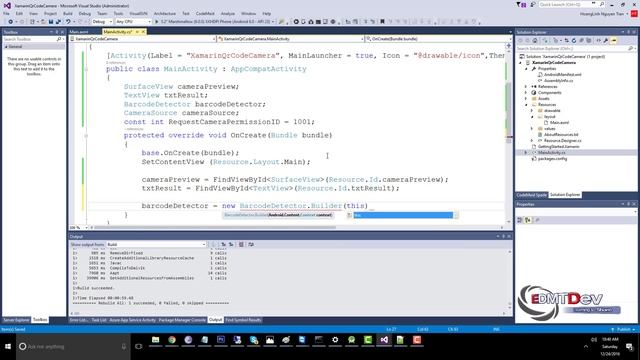Viewport: 640px width, 360px height.
Task: Expand the values folder
Action: [532, 129]
